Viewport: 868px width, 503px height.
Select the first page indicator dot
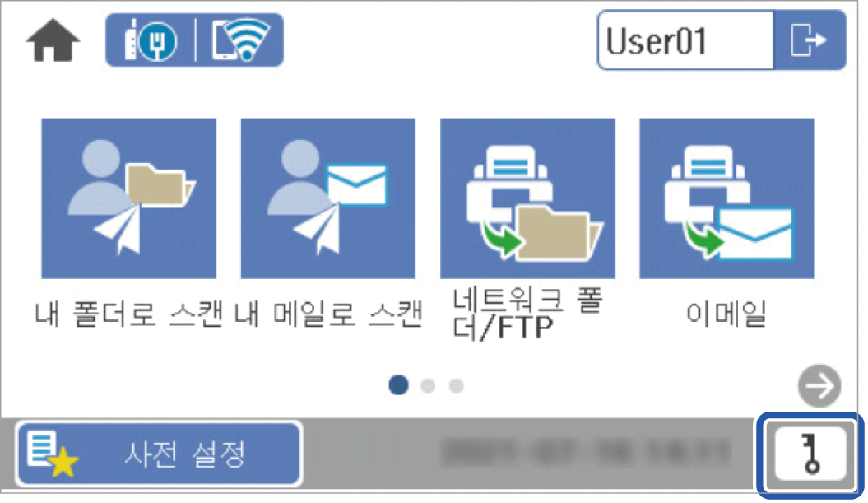[398, 385]
